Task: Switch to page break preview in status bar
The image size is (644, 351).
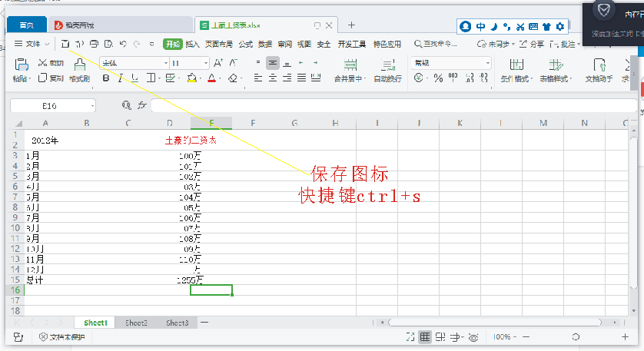Action: pyautogui.click(x=440, y=337)
